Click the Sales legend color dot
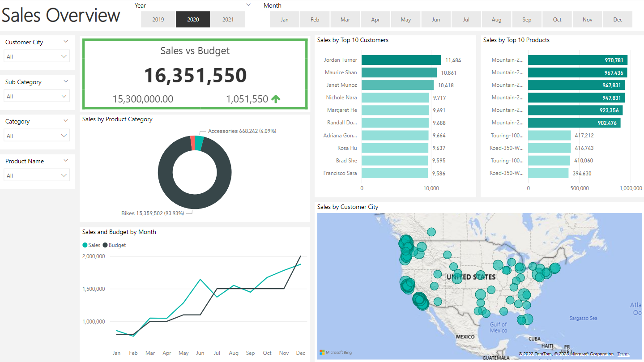 [84, 245]
